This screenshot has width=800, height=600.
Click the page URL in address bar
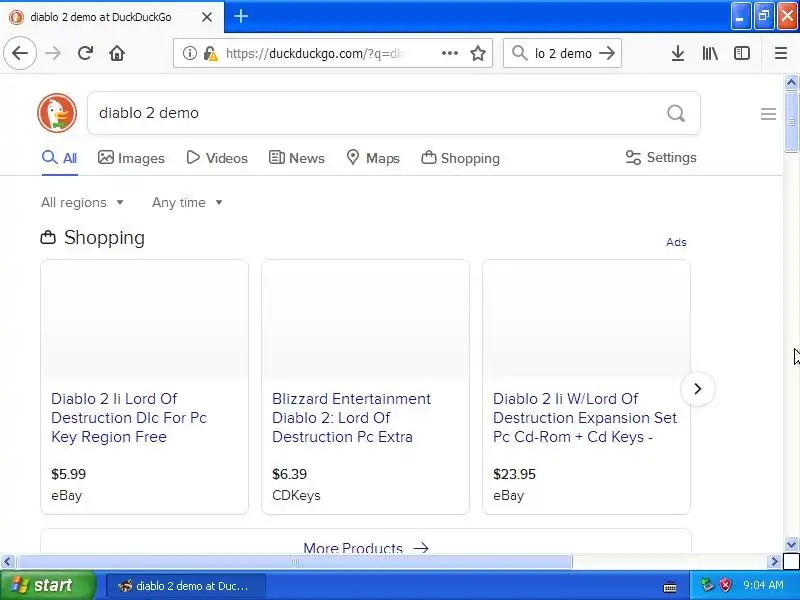click(315, 53)
